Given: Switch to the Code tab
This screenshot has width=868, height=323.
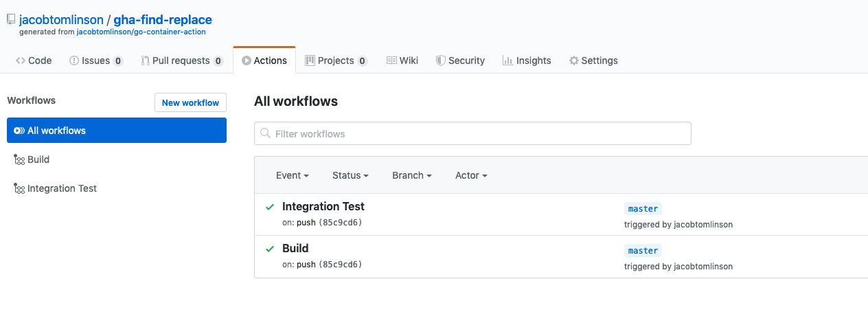Looking at the screenshot, I should (x=34, y=60).
